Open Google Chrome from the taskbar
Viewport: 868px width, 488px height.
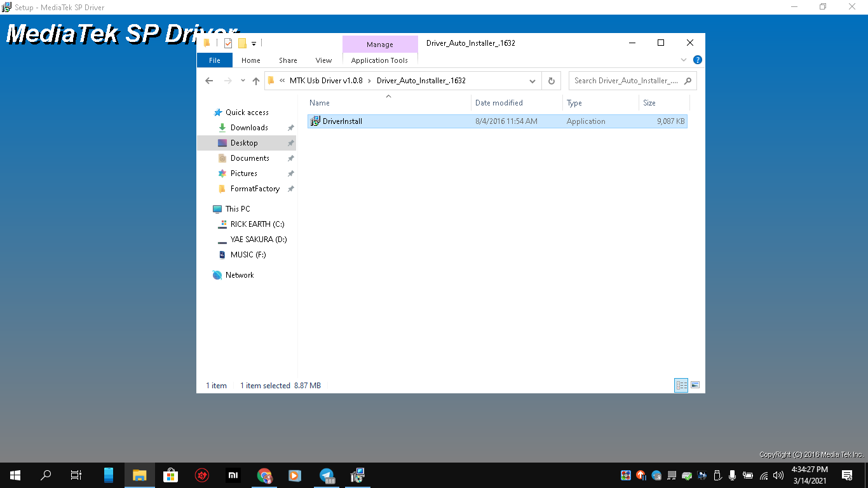click(264, 475)
